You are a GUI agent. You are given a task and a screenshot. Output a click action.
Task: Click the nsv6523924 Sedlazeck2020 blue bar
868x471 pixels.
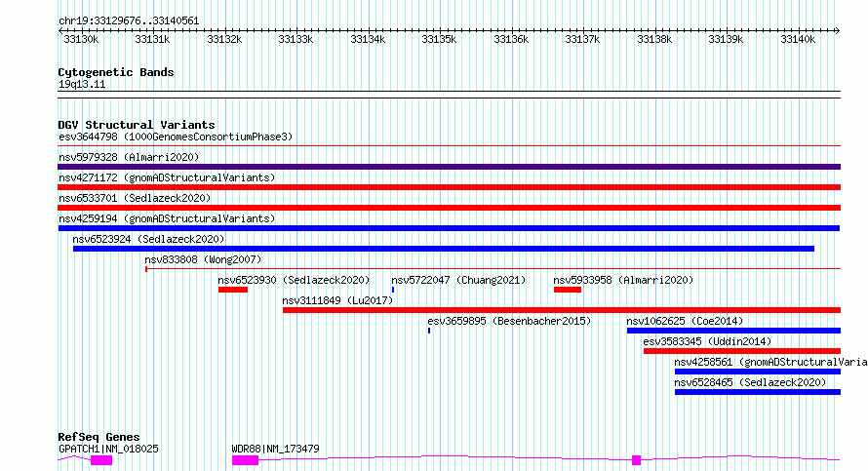point(444,249)
